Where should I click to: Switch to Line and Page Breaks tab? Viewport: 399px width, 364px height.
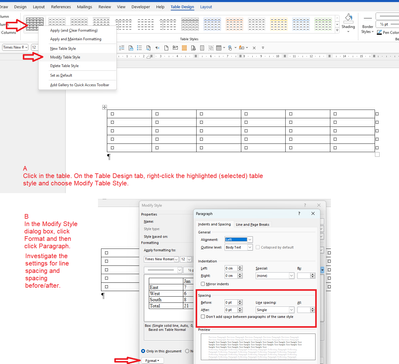(x=253, y=224)
